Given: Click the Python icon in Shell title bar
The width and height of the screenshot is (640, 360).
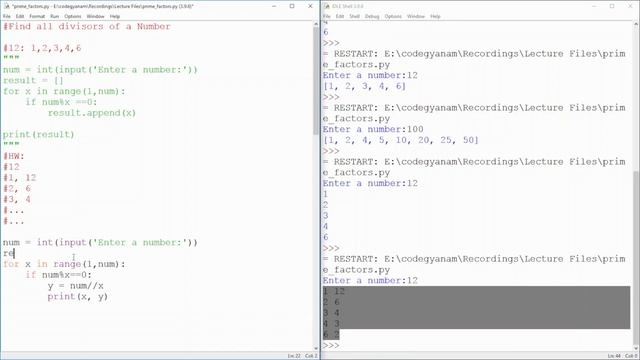Looking at the screenshot, I should pos(327,6).
